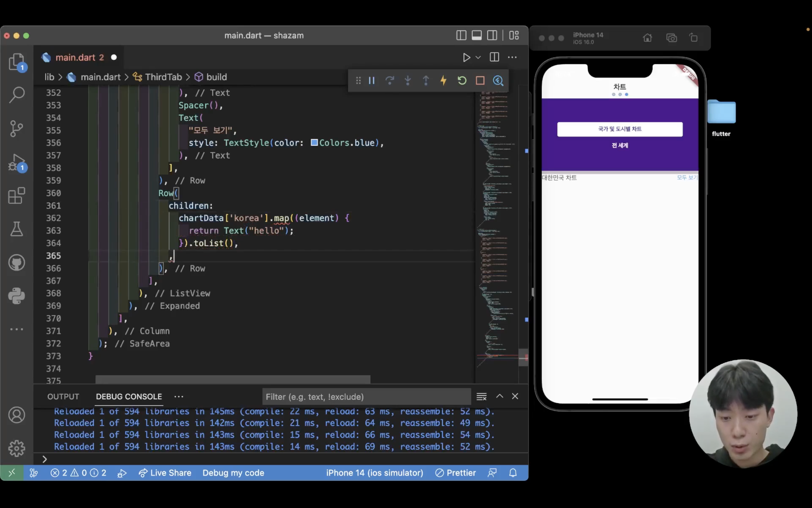Expand the run options dropdown arrow
812x508 pixels.
[478, 58]
